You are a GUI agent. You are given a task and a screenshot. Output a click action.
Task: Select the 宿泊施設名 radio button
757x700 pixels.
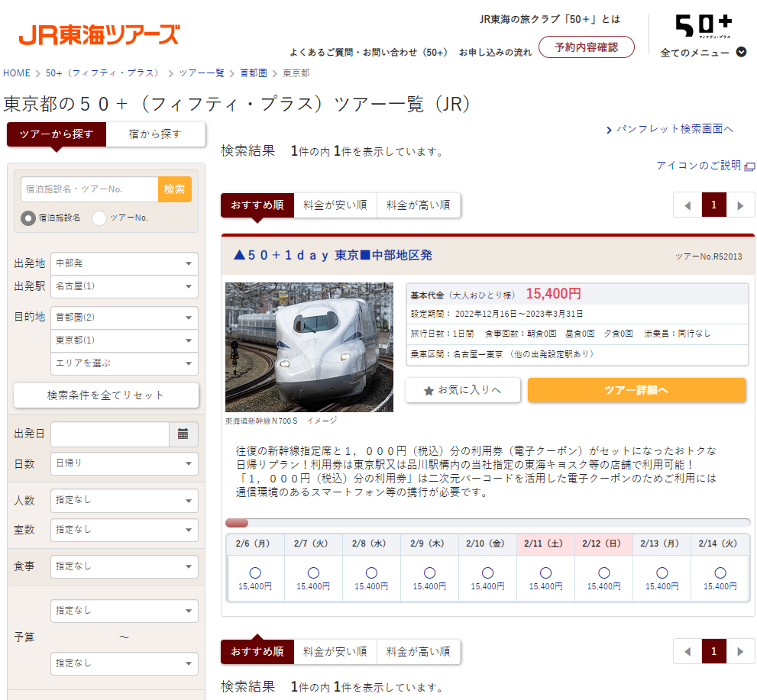28,218
